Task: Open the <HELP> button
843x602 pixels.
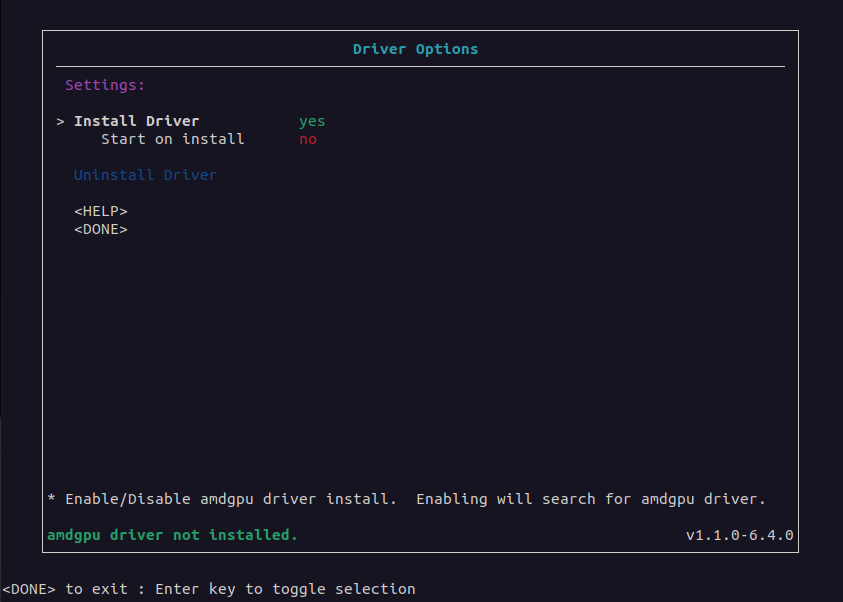Action: [101, 211]
